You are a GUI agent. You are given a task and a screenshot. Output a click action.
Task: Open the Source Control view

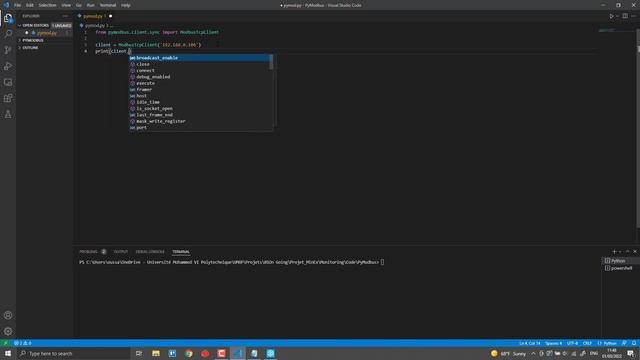[x=8, y=50]
